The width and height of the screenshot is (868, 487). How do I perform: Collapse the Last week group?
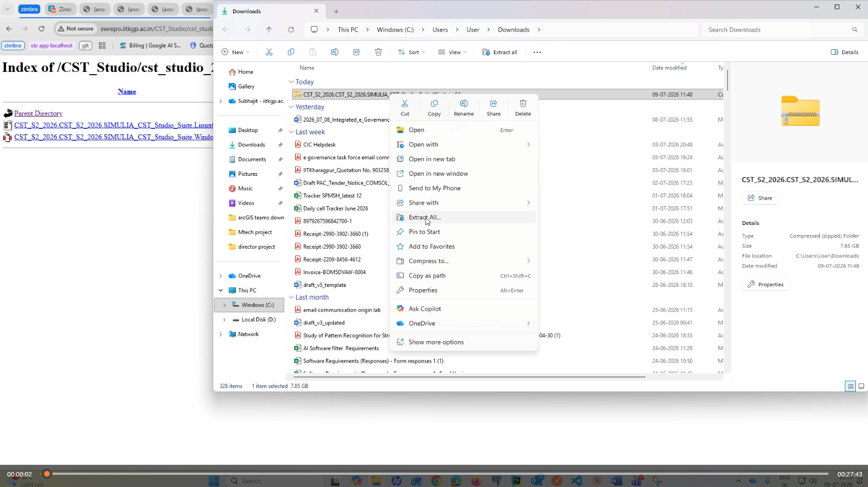click(x=291, y=132)
